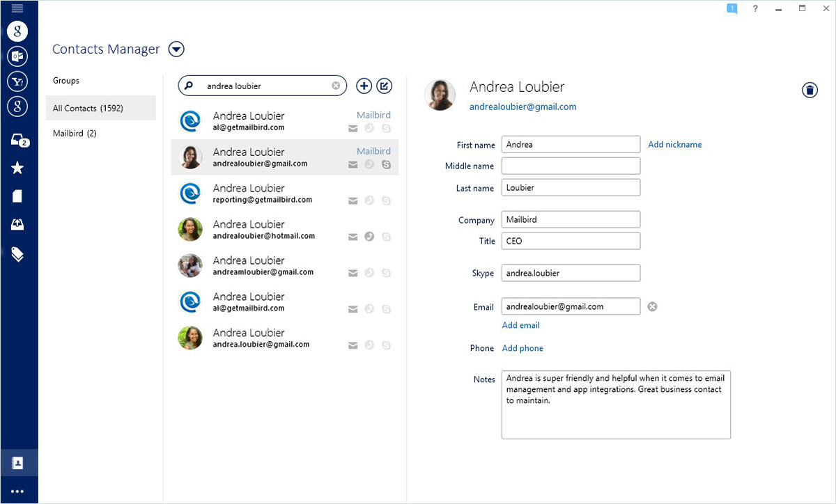Select the andrea.loubier@gmail.com contact row
Screen dimensions: 836x504
tap(285, 338)
